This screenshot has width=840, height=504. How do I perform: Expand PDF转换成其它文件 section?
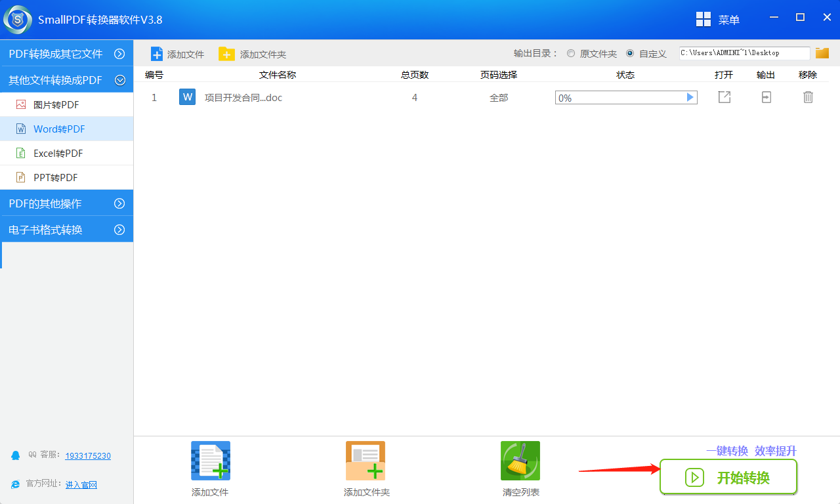point(66,54)
